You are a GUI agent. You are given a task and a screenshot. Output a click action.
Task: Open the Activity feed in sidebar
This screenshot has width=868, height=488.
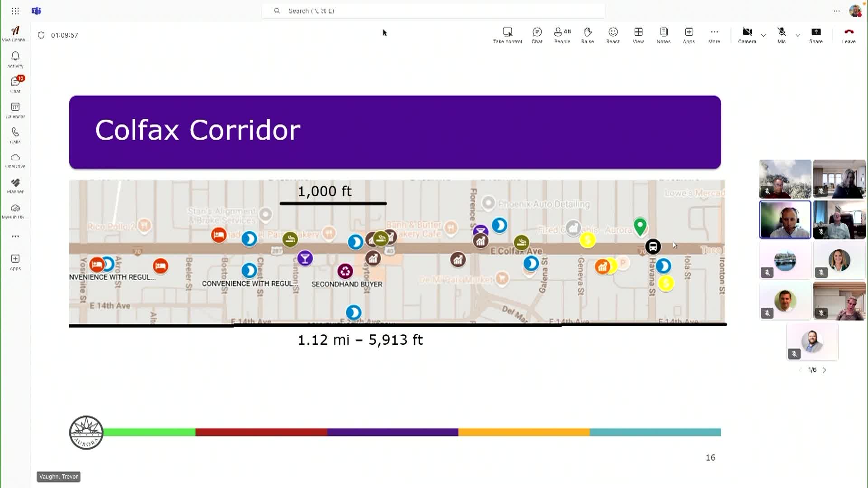(15, 59)
